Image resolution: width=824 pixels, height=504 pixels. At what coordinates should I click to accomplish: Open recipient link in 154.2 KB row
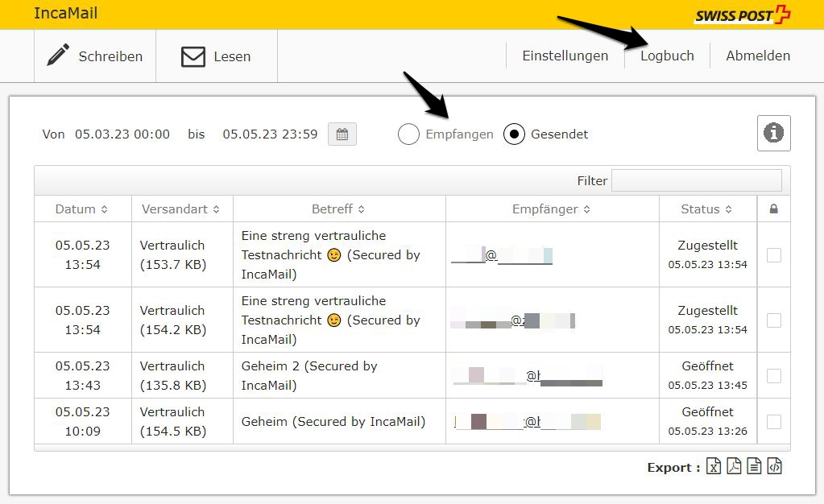click(x=512, y=320)
